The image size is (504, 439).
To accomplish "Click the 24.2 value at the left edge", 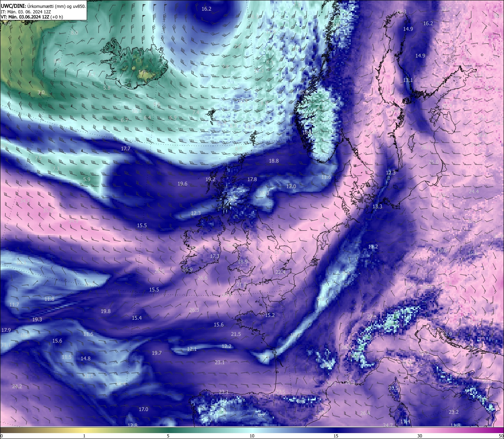I will [17, 386].
